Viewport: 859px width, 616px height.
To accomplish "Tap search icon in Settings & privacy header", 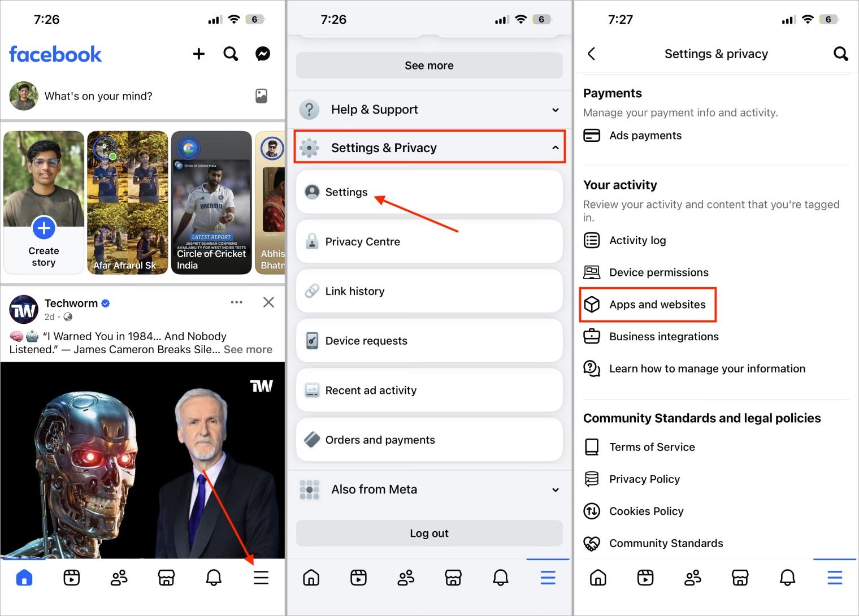I will (x=840, y=54).
